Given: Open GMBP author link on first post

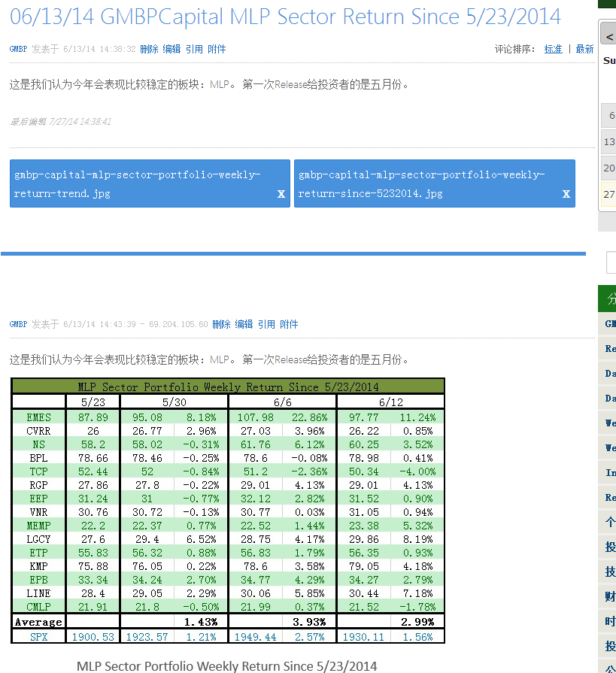Looking at the screenshot, I should (x=18, y=49).
